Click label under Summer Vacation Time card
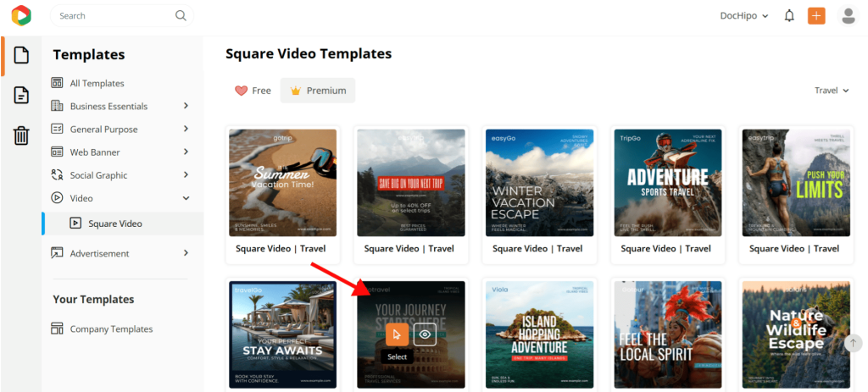868x392 pixels. click(281, 249)
